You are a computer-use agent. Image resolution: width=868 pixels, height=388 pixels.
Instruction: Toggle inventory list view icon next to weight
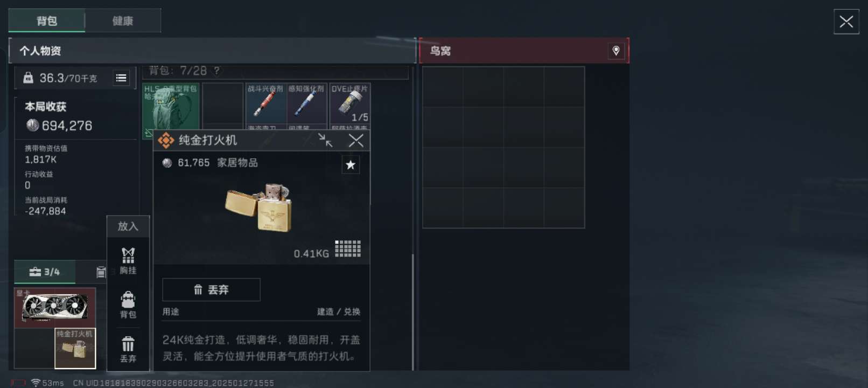coord(121,78)
